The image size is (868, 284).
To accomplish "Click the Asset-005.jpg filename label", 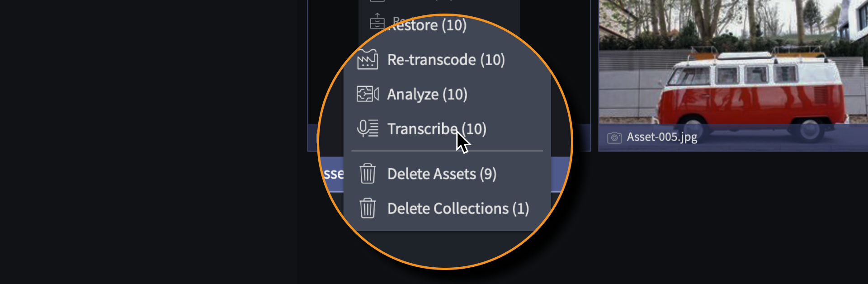I will point(662,137).
